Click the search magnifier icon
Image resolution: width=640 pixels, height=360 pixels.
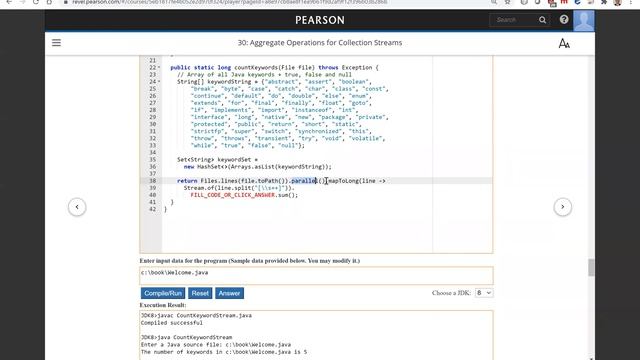(x=542, y=20)
